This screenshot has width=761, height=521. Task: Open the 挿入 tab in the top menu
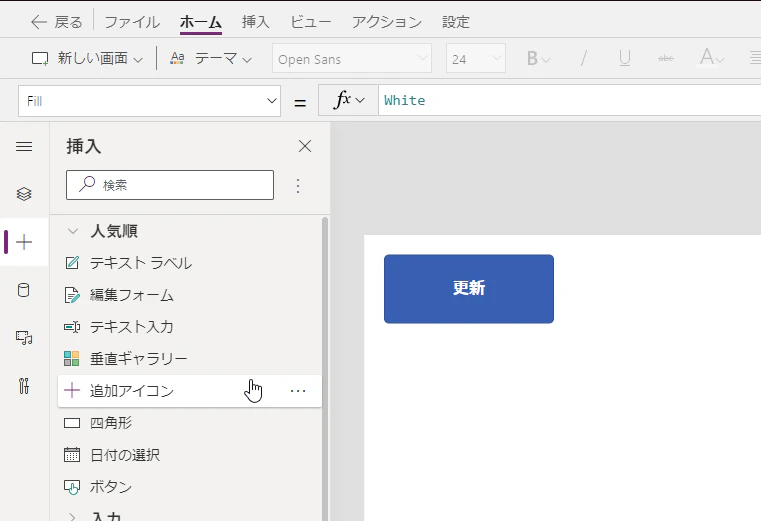coord(255,22)
